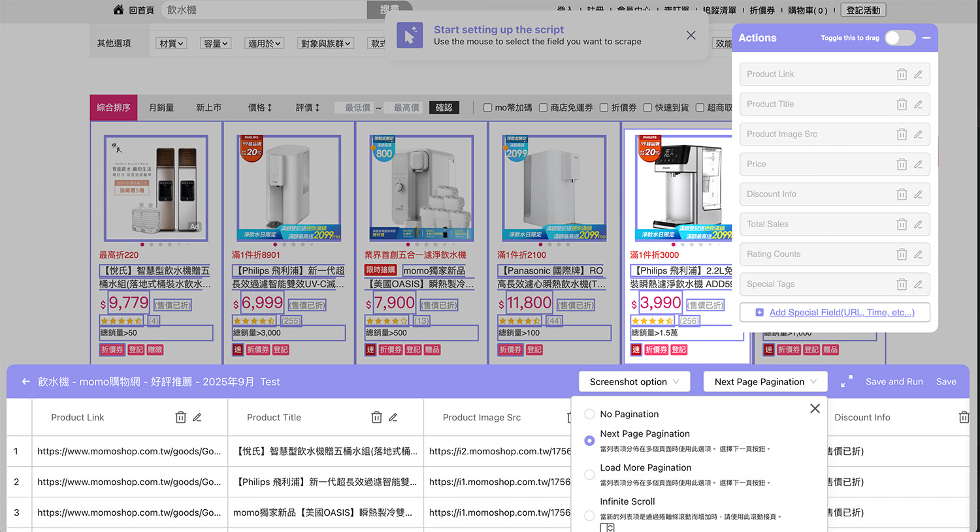980x532 pixels.
Task: Edit the Product Link field in Actions
Action: (x=918, y=74)
